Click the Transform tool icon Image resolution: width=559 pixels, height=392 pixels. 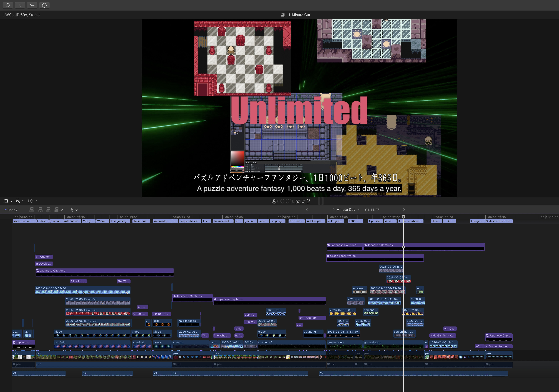pos(6,201)
